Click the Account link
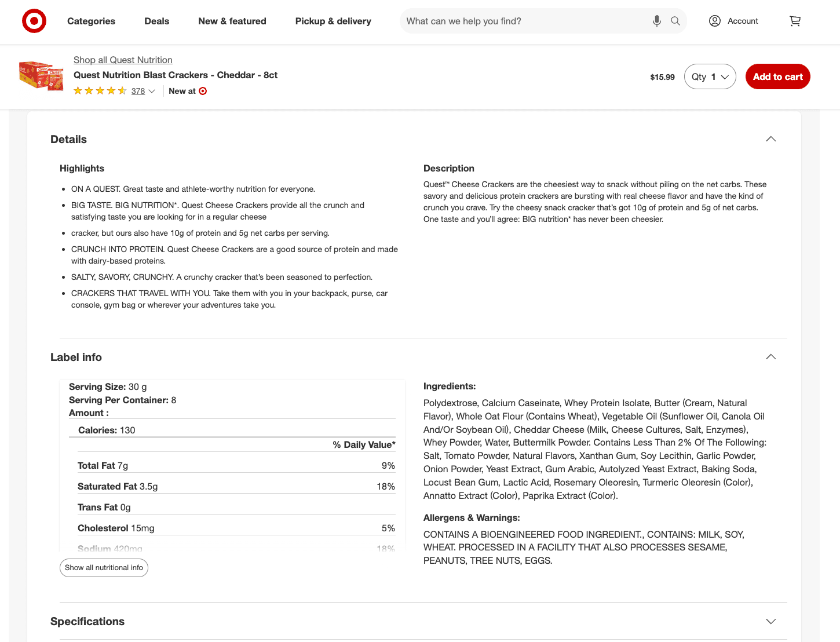Viewport: 840px width, 642px height. (743, 21)
